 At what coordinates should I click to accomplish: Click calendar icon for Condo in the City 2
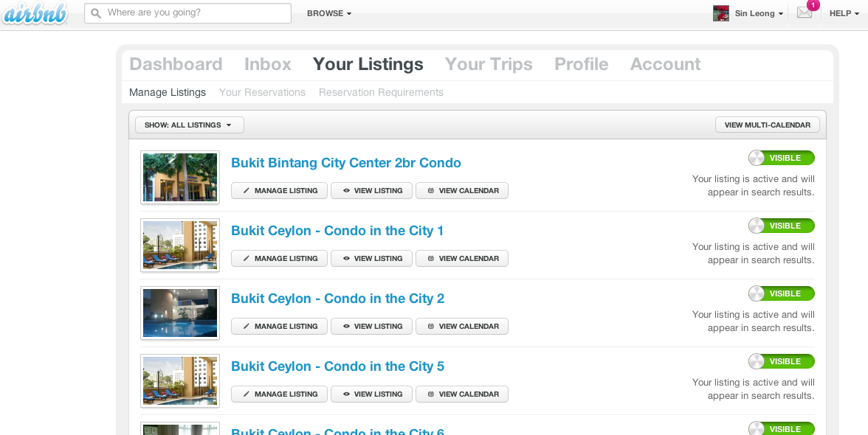point(431,327)
